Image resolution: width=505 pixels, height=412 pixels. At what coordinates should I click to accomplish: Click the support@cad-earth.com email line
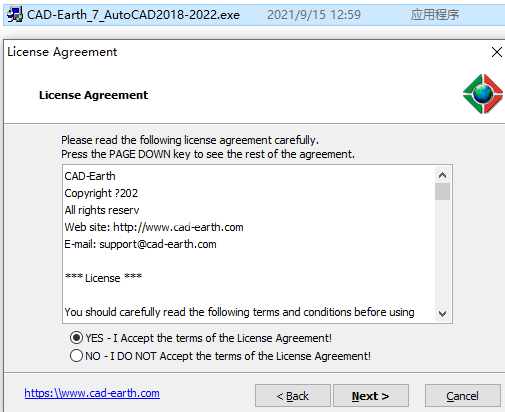pyautogui.click(x=140, y=244)
